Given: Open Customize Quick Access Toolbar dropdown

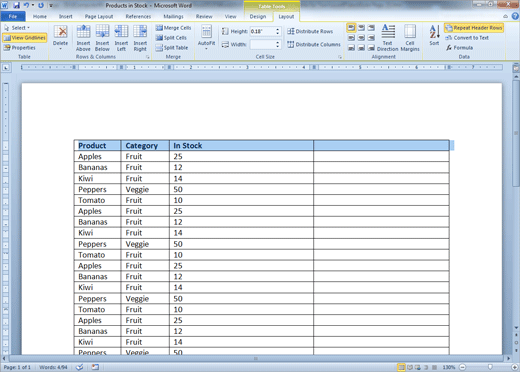Looking at the screenshot, I should pos(51,6).
